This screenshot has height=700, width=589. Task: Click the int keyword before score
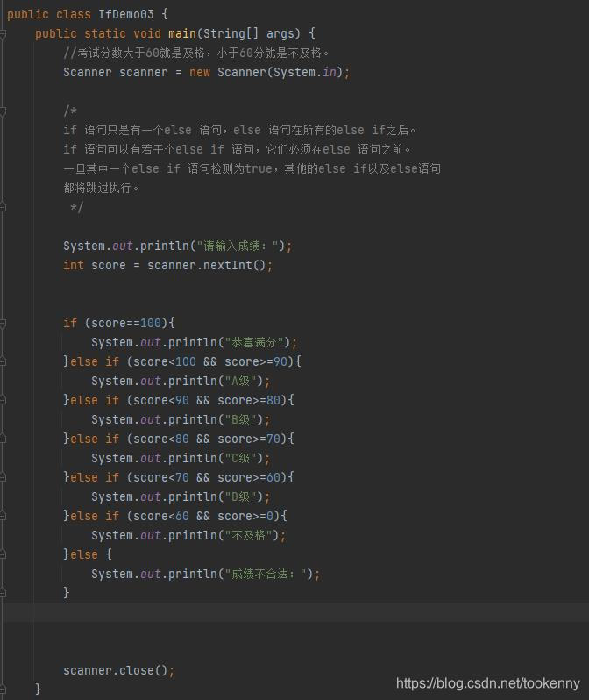point(74,265)
